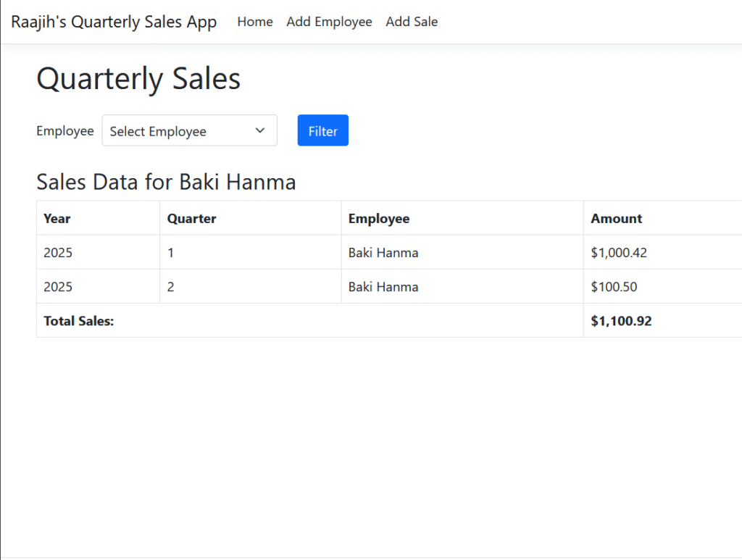Image resolution: width=742 pixels, height=560 pixels.
Task: Open the Add Employee page
Action: point(330,22)
